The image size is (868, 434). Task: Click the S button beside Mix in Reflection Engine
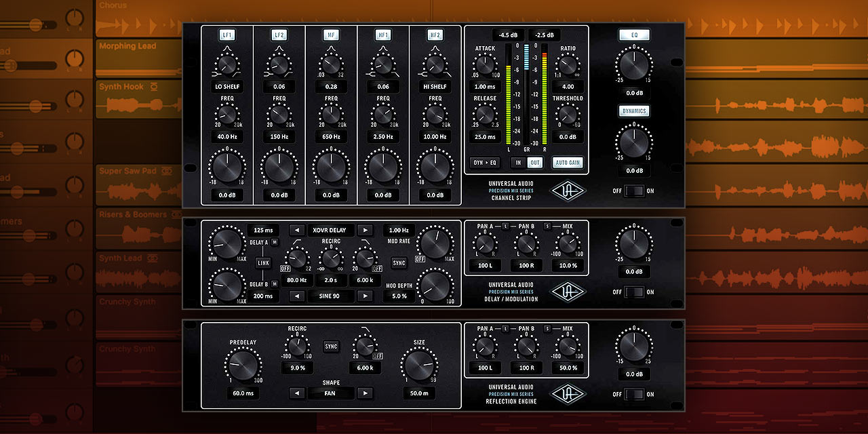547,329
